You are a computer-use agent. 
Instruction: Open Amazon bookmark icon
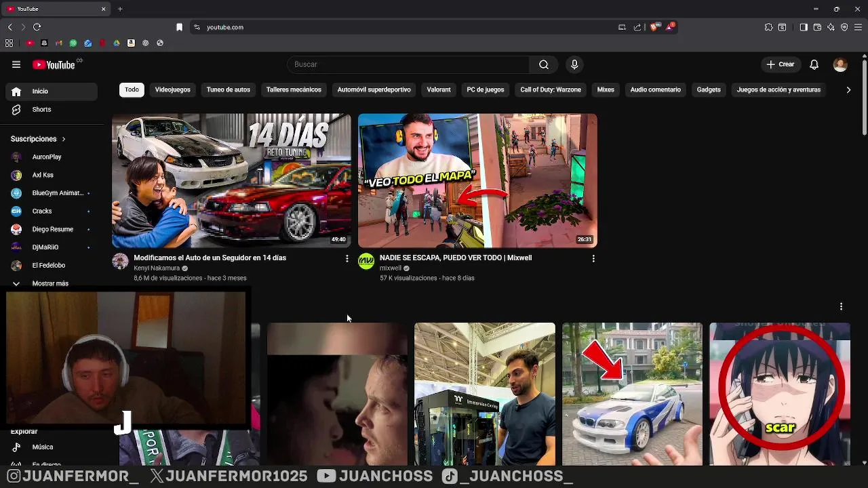tap(131, 43)
